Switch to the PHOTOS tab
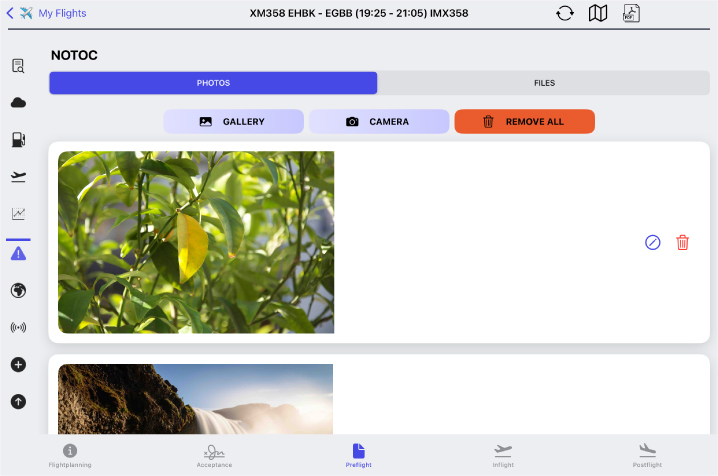This screenshot has width=718, height=476. (x=213, y=83)
